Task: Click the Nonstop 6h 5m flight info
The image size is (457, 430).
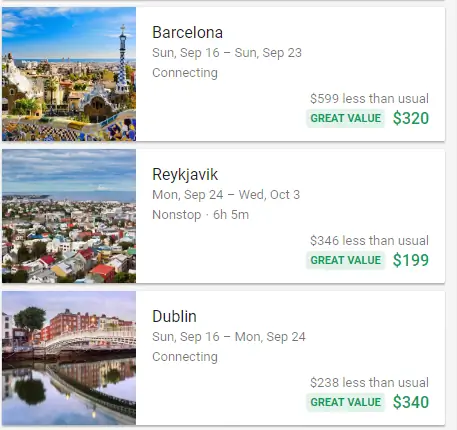Action: point(200,215)
